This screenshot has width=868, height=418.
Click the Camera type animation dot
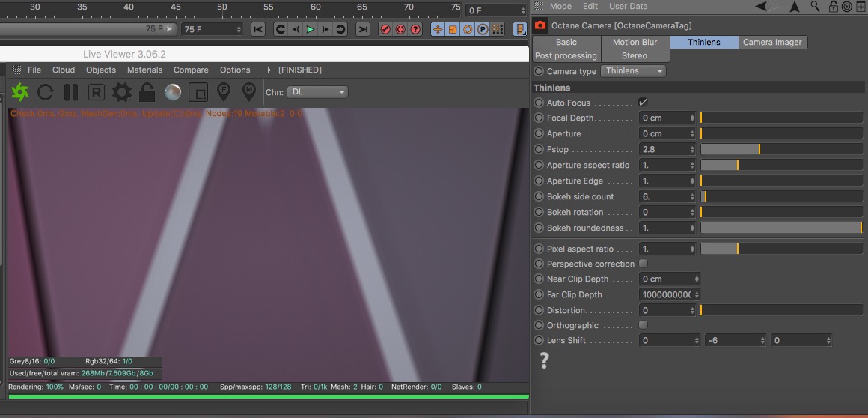pos(539,71)
